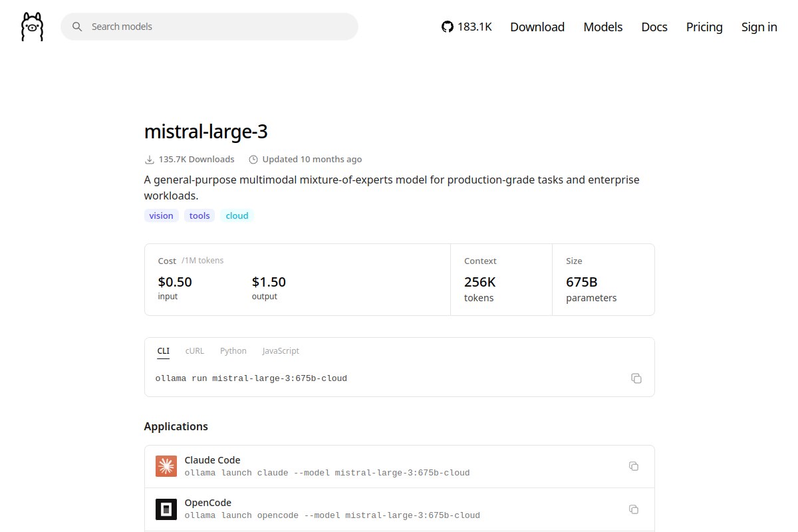Switch to the Python tab
Image resolution: width=798 pixels, height=532 pixels.
pos(233,351)
